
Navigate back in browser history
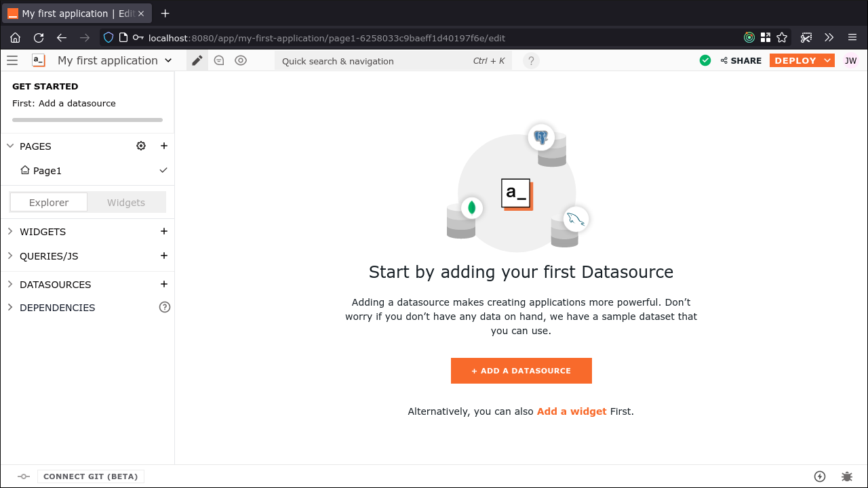tap(62, 38)
